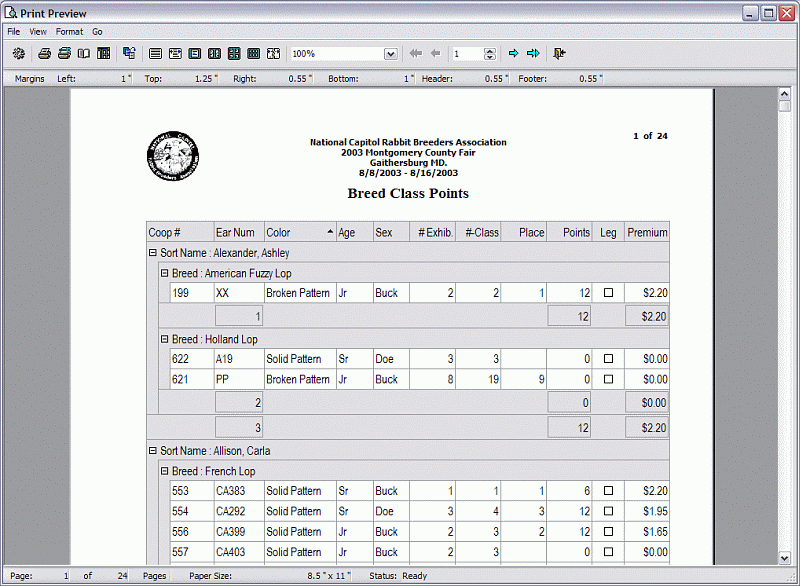Sort by the Place column header
The height and width of the screenshot is (586, 800).
click(x=523, y=233)
